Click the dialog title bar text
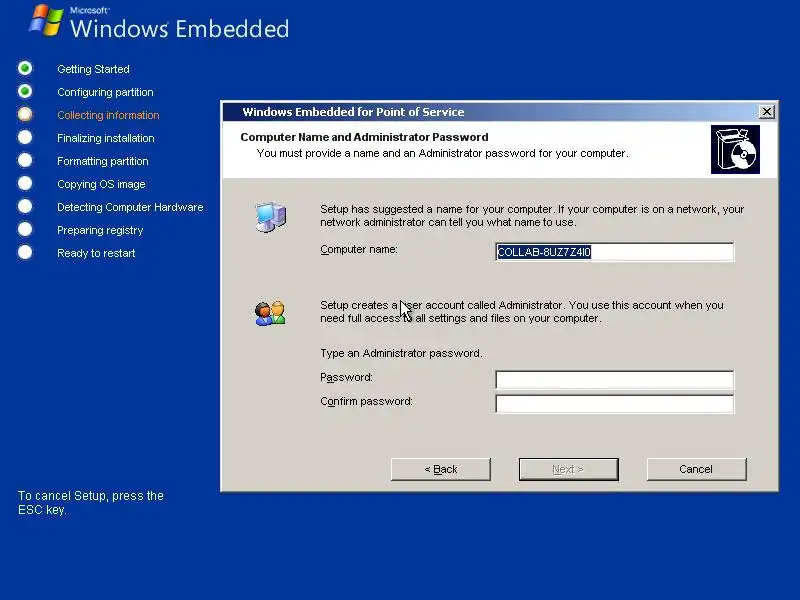Image resolution: width=800 pixels, height=600 pixels. pyautogui.click(x=353, y=112)
